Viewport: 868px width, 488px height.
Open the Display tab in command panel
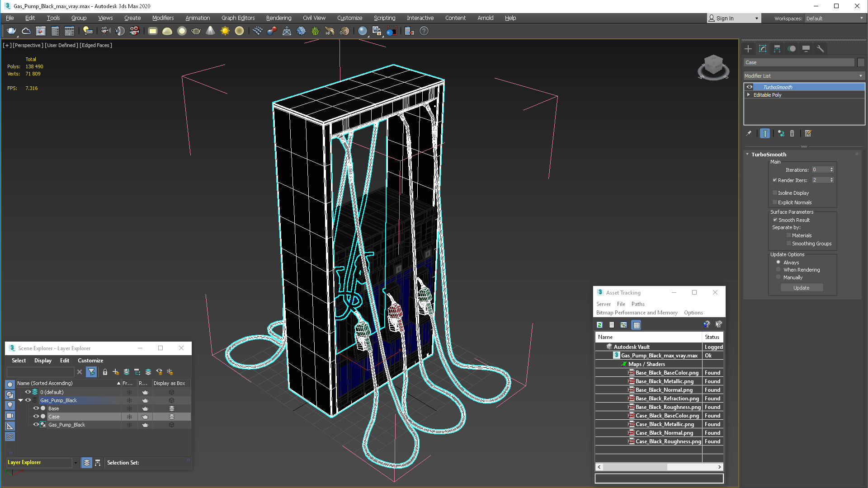806,49
